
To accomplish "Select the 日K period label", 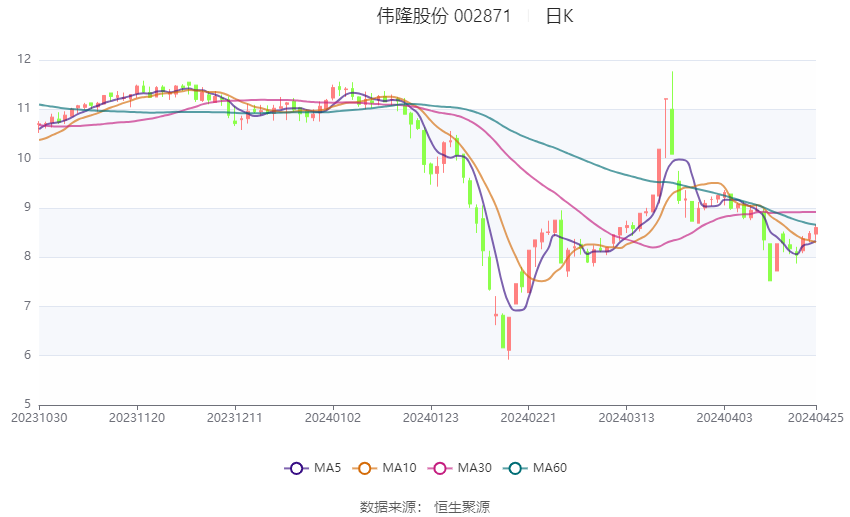I will [x=560, y=16].
